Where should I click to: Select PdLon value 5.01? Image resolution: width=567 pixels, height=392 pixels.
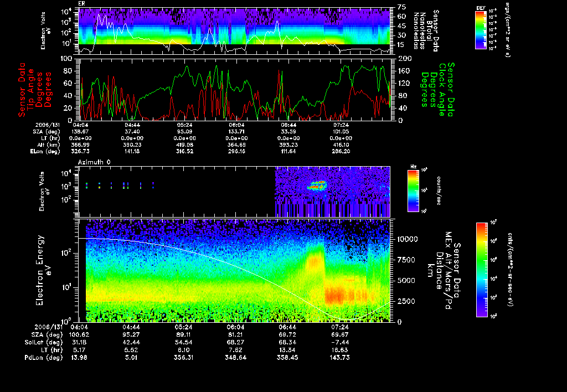131,358
